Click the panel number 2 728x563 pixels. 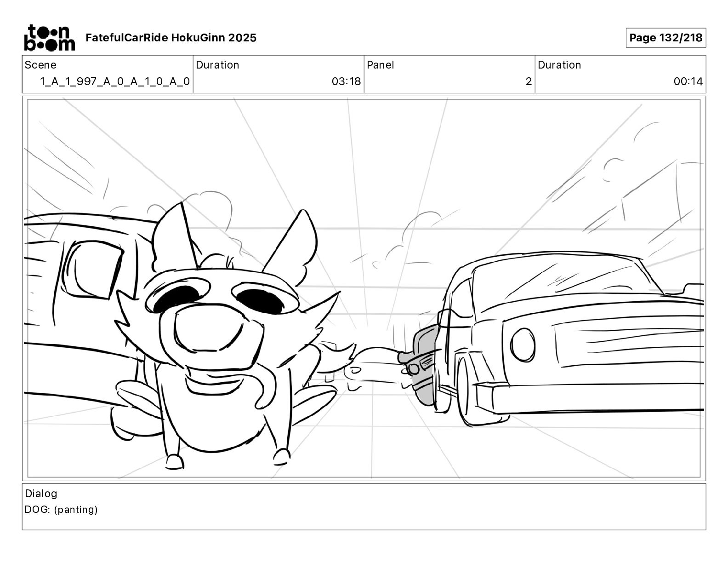pos(529,81)
